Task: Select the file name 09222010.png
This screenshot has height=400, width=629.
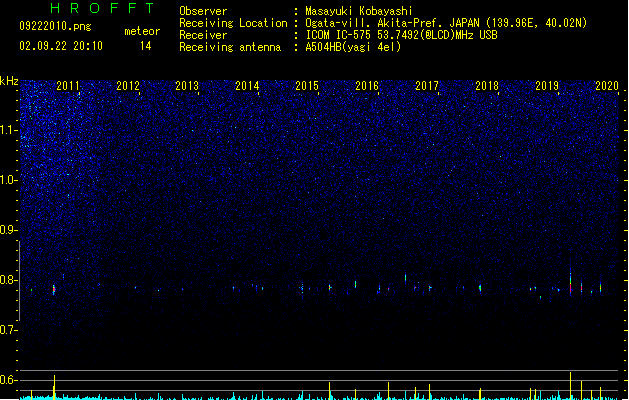Action: pos(55,26)
